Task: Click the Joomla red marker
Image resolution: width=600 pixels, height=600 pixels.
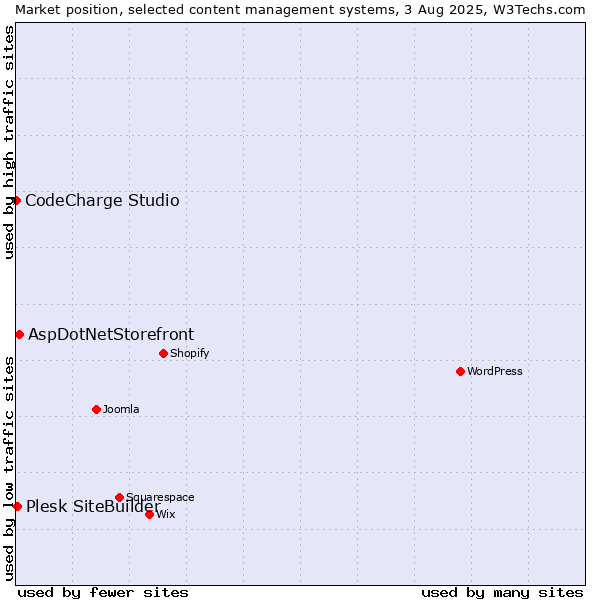Action: 96,410
